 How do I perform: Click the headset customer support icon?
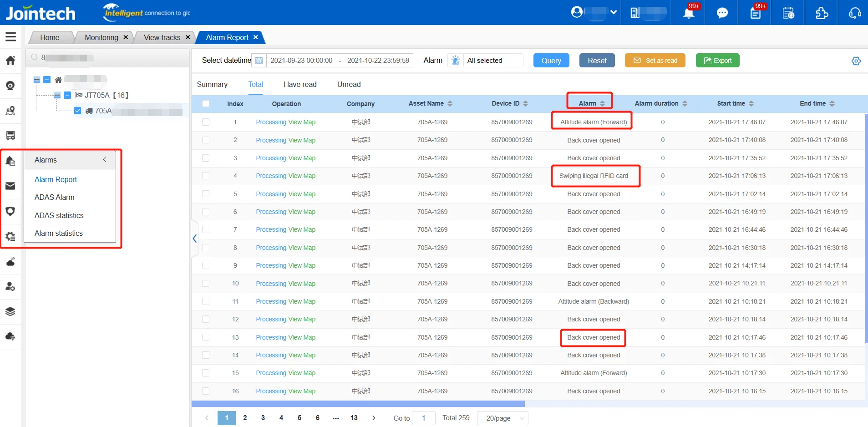855,13
